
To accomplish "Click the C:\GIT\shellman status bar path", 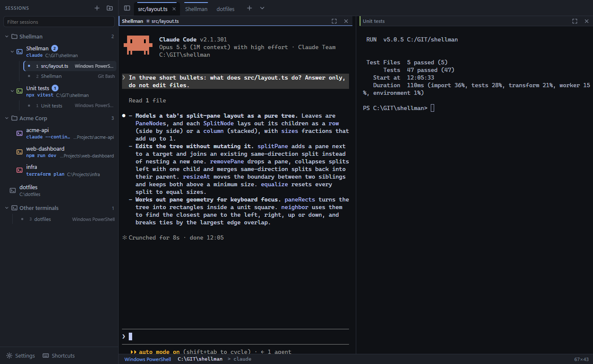I will coord(200,359).
